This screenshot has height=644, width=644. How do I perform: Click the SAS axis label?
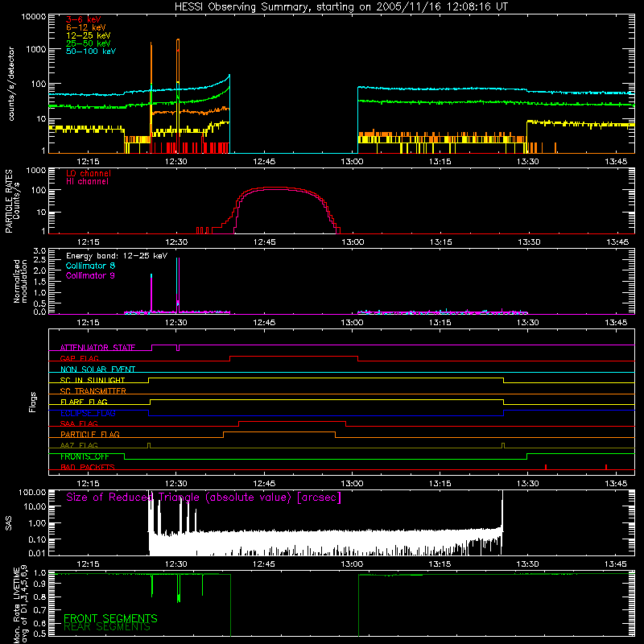[x=8, y=523]
